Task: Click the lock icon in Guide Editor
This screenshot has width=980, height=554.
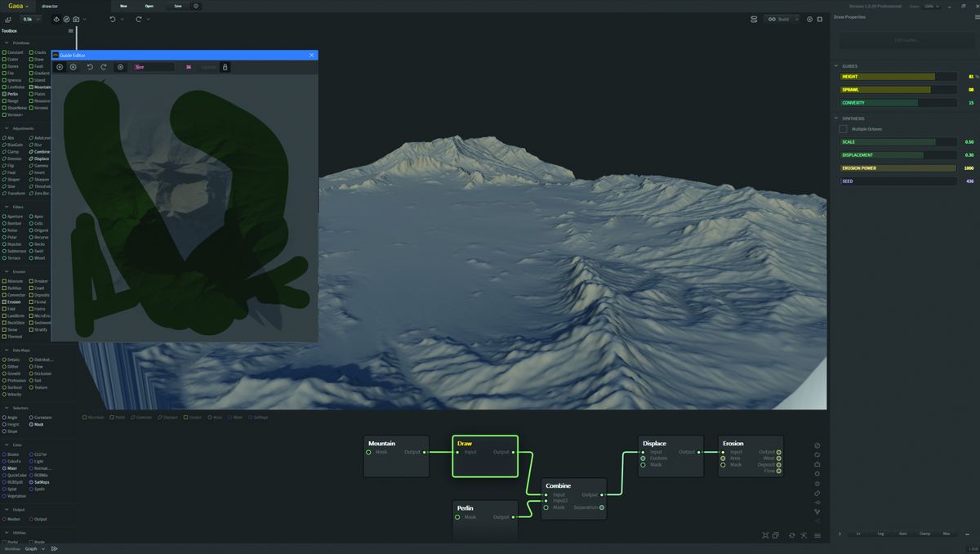Action: (225, 67)
